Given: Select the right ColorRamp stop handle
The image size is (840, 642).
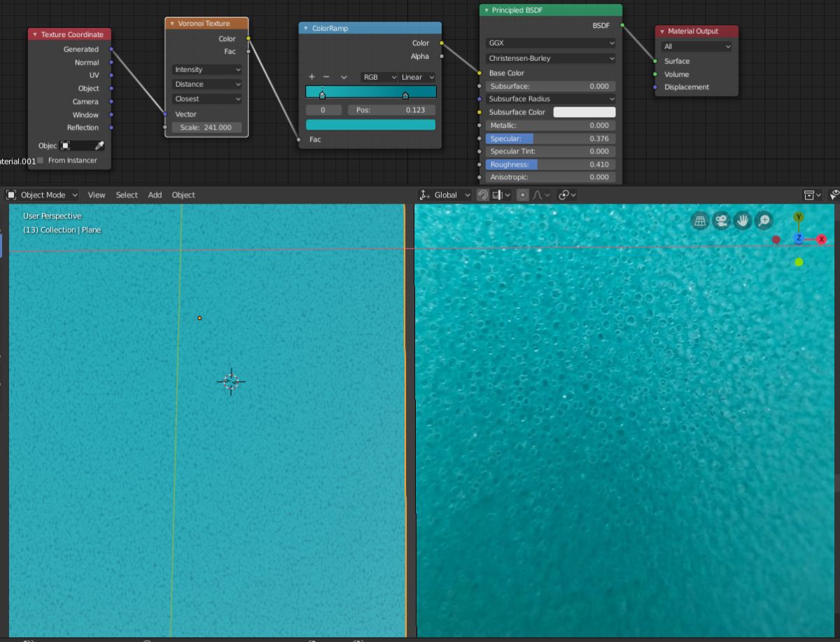Looking at the screenshot, I should tap(405, 95).
